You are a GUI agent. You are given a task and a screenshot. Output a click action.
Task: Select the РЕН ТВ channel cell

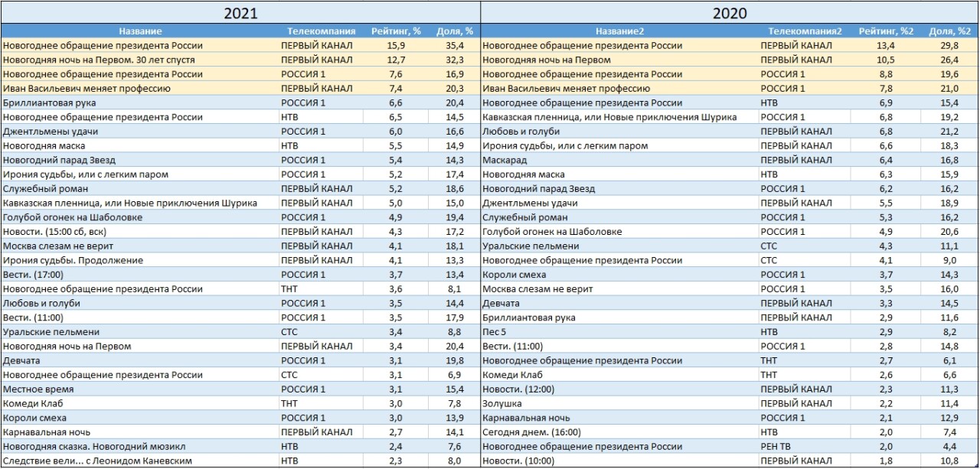[779, 447]
